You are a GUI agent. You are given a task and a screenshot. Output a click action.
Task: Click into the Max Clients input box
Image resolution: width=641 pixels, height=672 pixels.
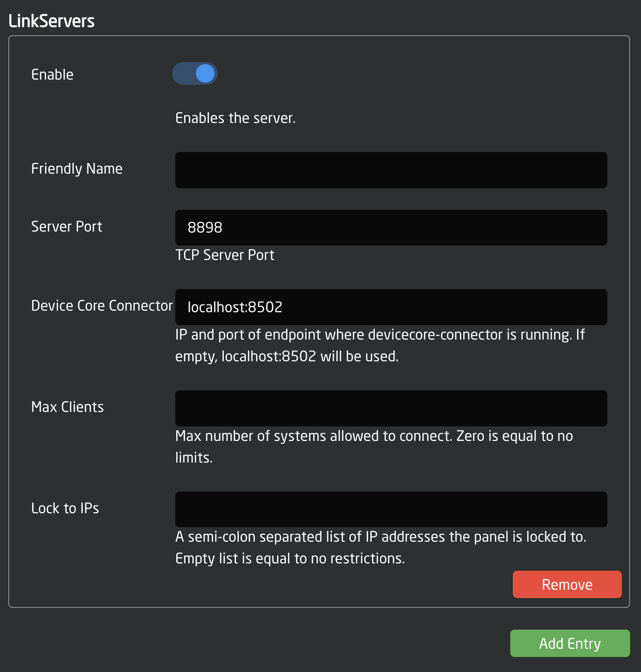pos(391,408)
